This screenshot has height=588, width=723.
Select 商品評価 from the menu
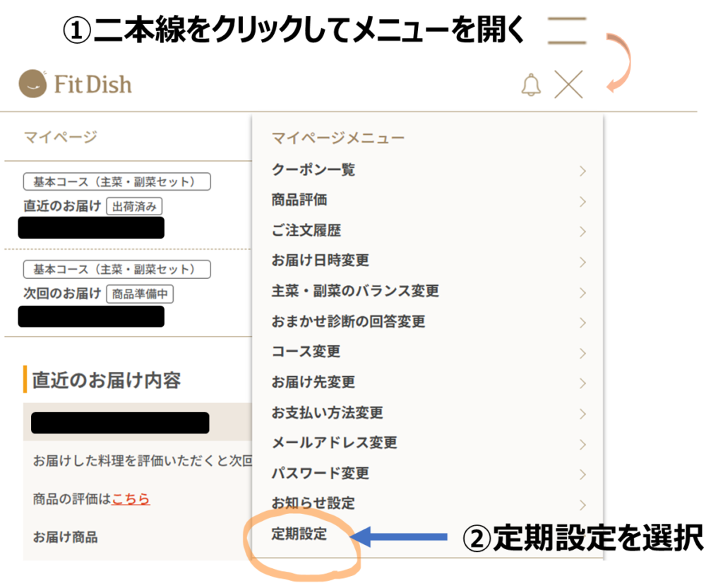299,200
